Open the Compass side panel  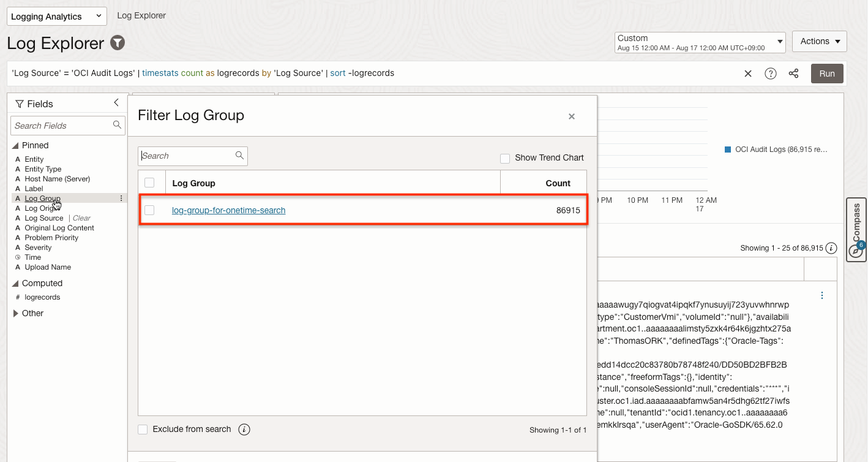(x=856, y=230)
